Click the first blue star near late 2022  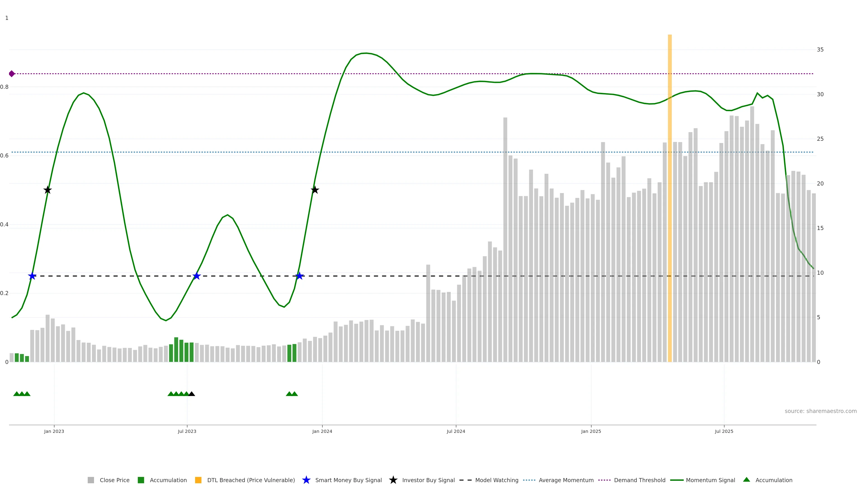(x=32, y=276)
